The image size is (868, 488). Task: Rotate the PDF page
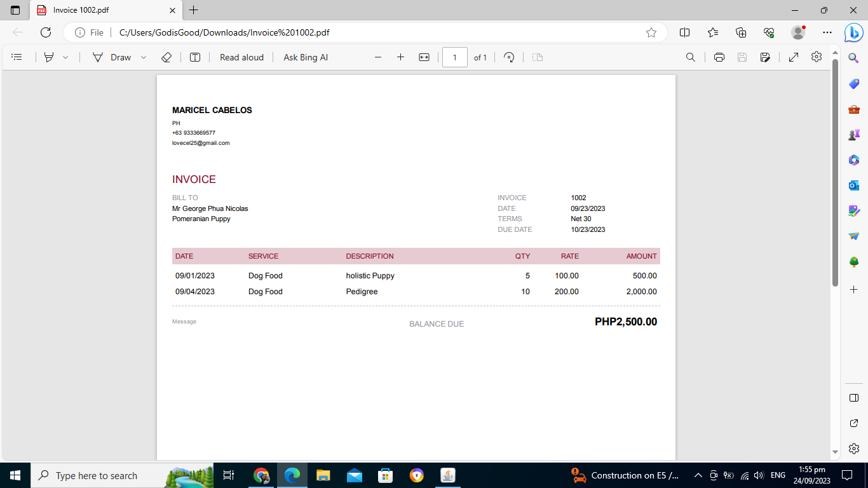coord(509,57)
